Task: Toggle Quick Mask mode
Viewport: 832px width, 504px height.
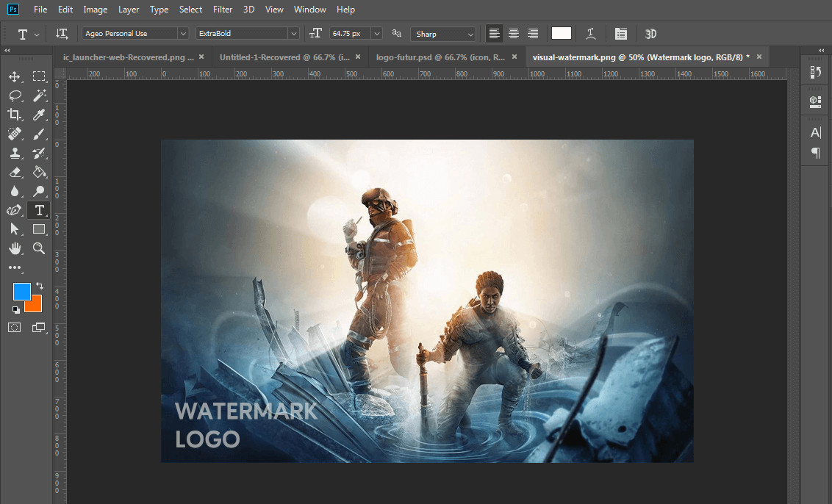Action: [x=15, y=327]
